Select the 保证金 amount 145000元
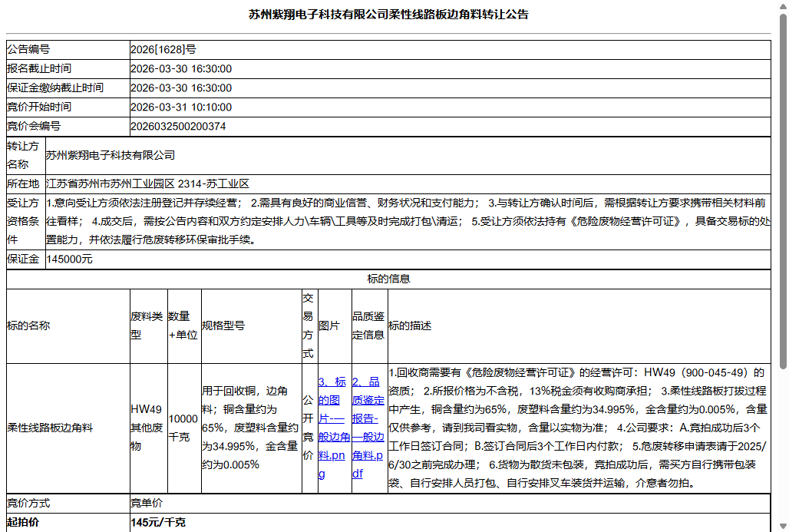This screenshot has height=532, width=789. 153,259
